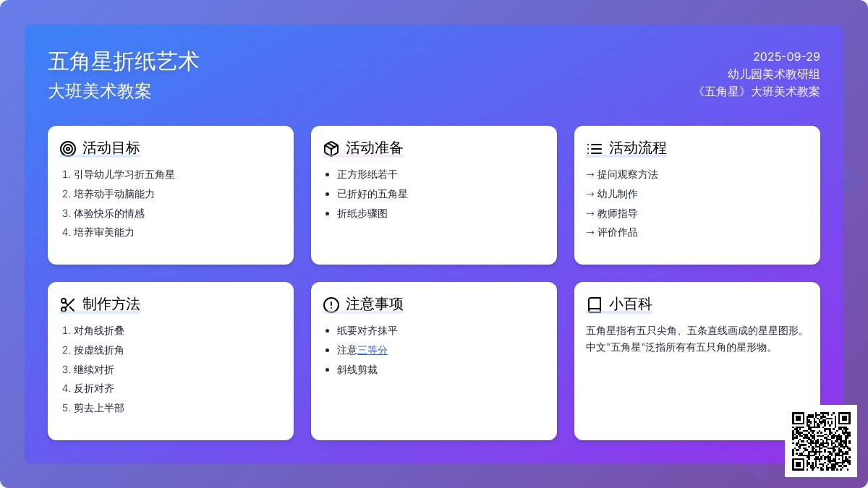This screenshot has height=488, width=868.
Task: Click the scissors icon beside 制作方法
Action: 68,305
